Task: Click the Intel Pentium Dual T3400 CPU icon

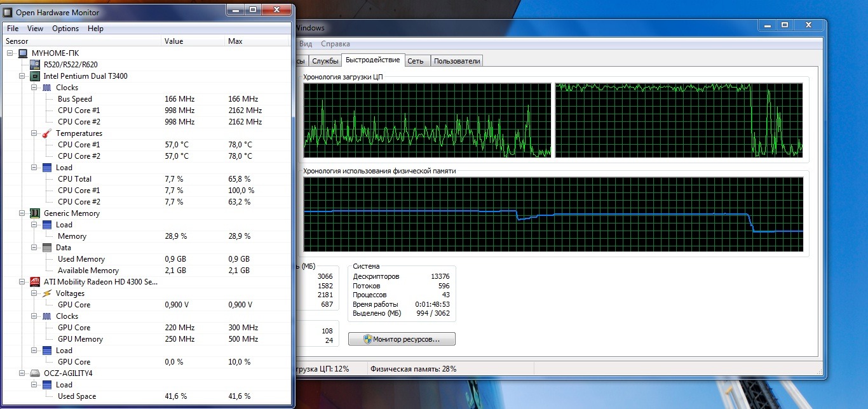Action: click(35, 76)
